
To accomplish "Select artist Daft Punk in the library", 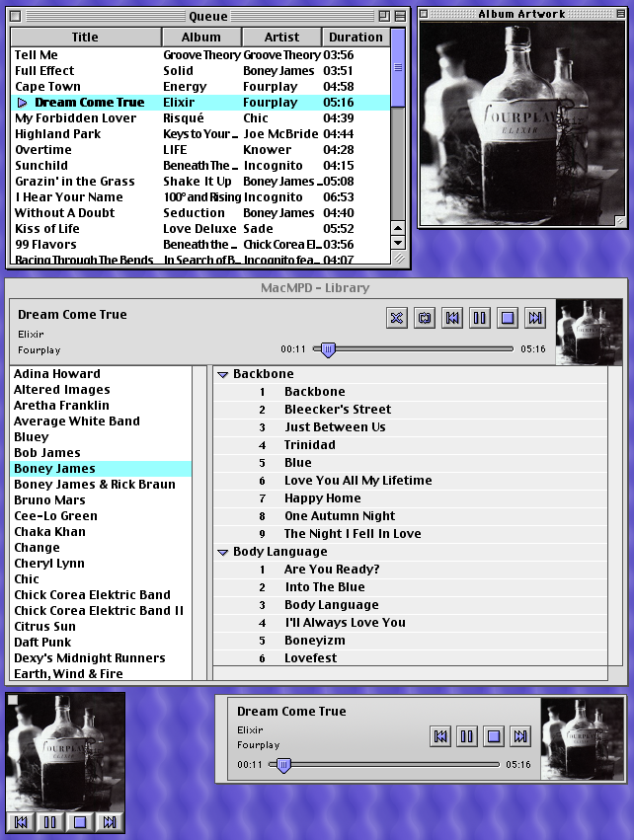I will (x=101, y=643).
